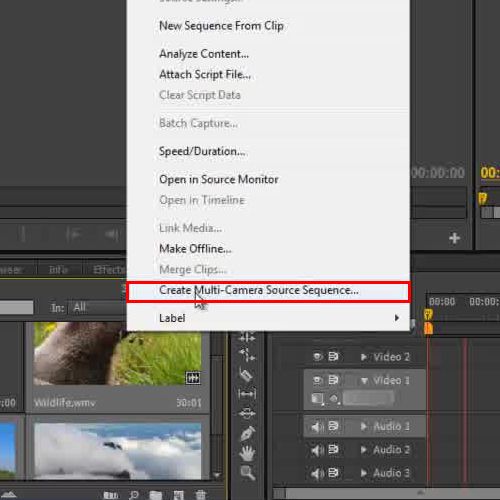Click the monitor playhead marker
Viewport: 500px width, 500px height.
pyautogui.click(x=483, y=199)
